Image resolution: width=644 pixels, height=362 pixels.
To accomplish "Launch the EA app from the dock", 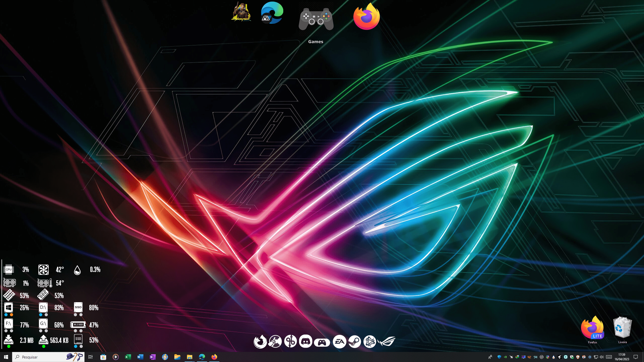I will (x=340, y=341).
